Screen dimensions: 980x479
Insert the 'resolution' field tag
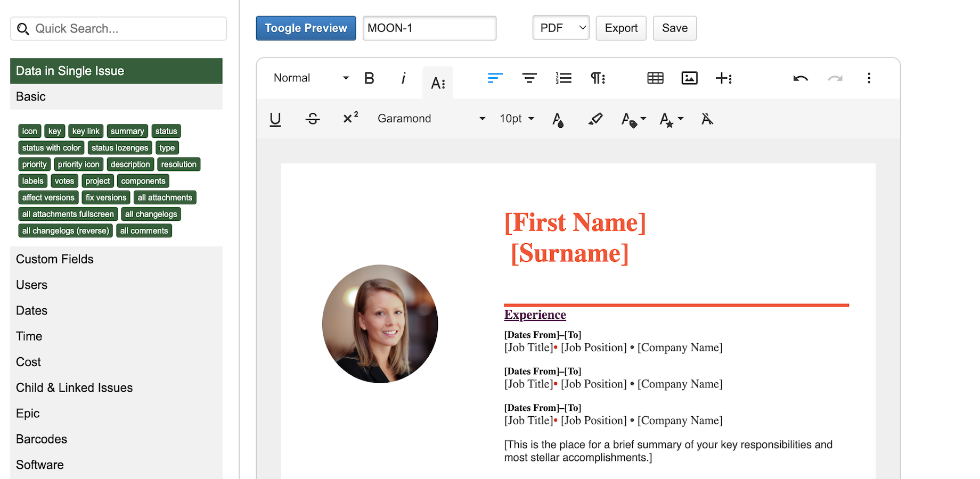(179, 164)
